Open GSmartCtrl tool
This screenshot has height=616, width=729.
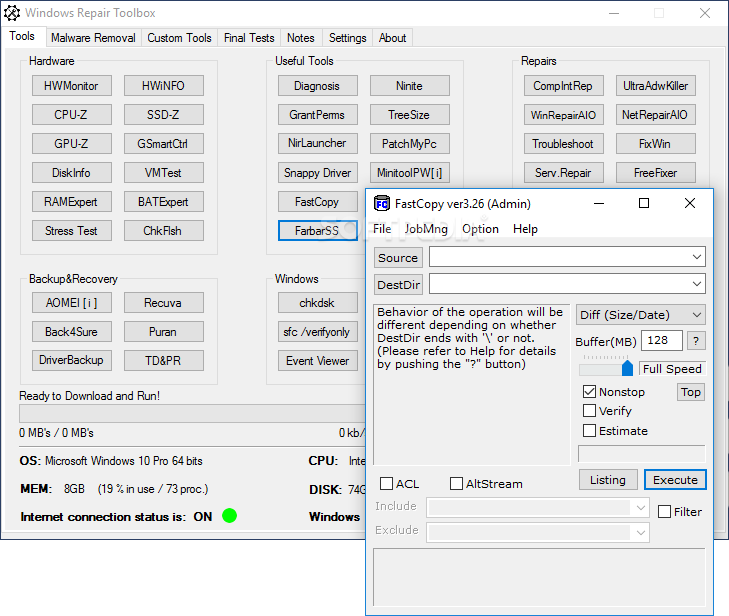pos(164,144)
